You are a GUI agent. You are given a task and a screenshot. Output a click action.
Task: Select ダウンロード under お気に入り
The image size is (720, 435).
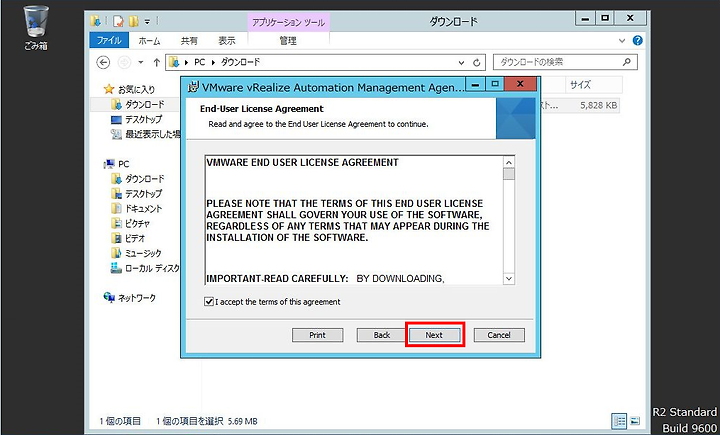[138, 104]
